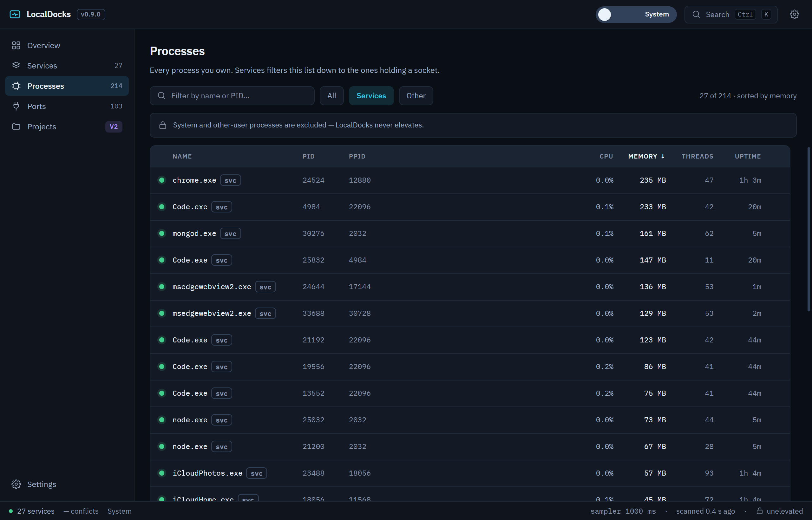Click the Overview grid icon
Viewport: 812px width, 520px height.
click(16, 45)
